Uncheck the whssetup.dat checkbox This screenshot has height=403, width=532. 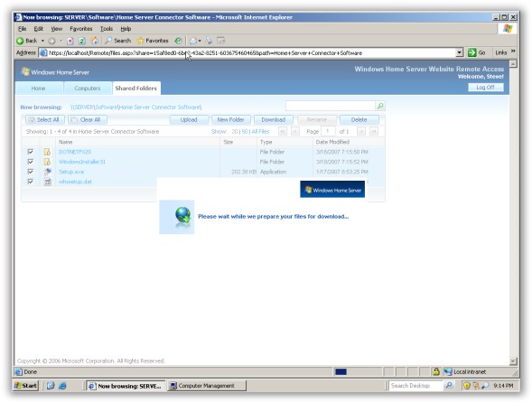click(x=31, y=182)
